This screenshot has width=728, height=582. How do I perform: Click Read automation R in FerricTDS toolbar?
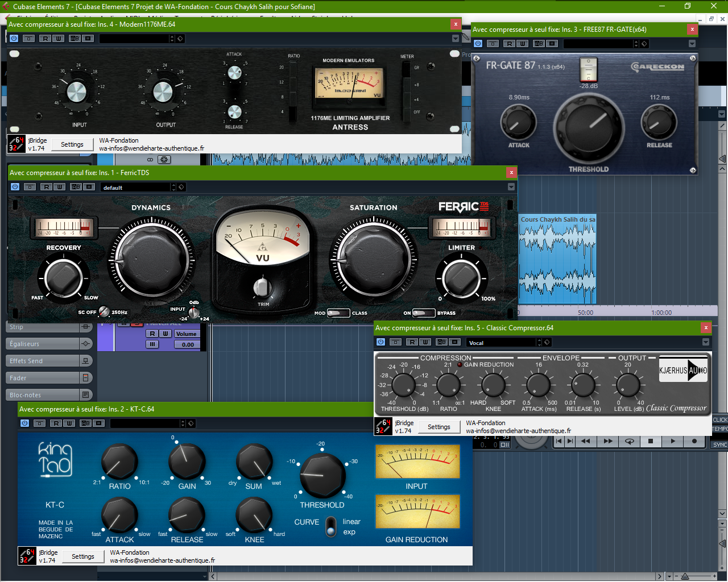(x=46, y=187)
